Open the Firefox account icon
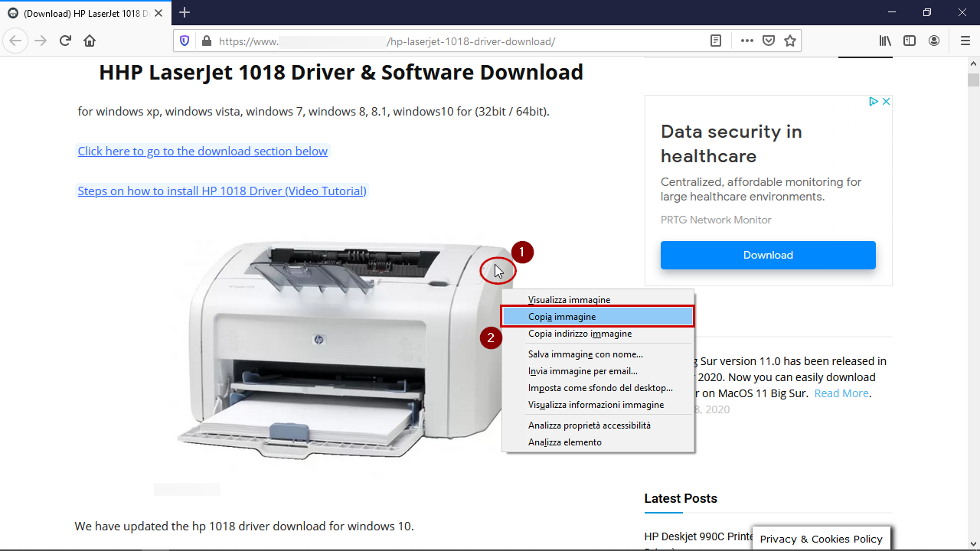This screenshot has height=551, width=980. [x=934, y=41]
